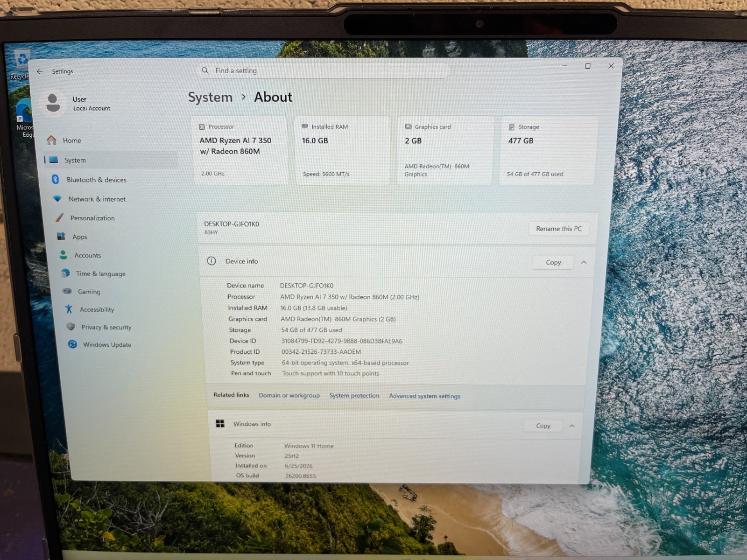The height and width of the screenshot is (560, 747).
Task: Collapse the Device info section chevron
Action: 584,262
